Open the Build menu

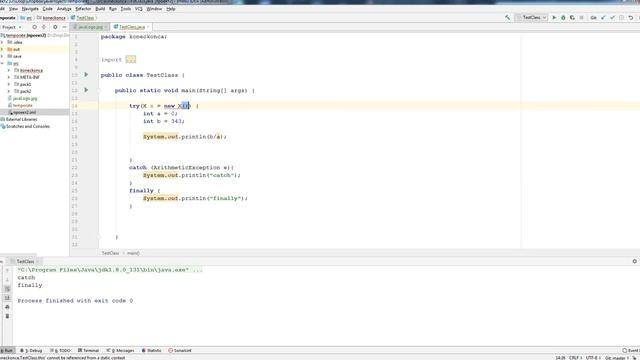[x=100, y=9]
